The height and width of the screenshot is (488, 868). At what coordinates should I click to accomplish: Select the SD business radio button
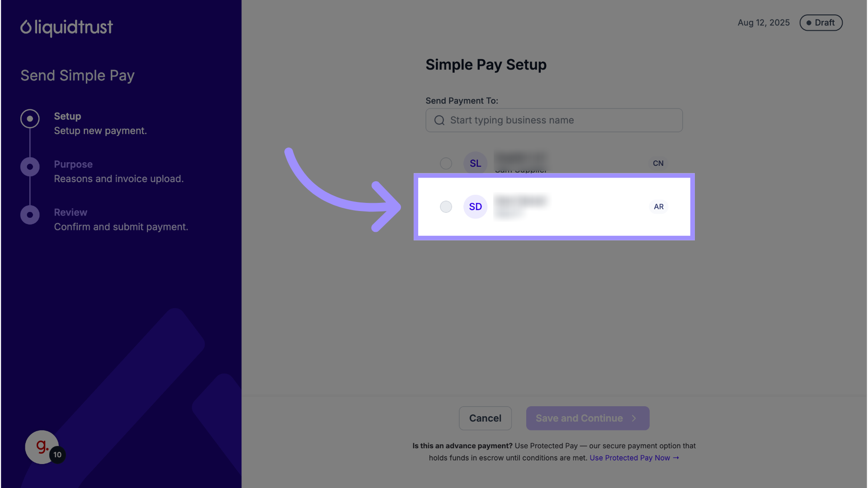446,207
